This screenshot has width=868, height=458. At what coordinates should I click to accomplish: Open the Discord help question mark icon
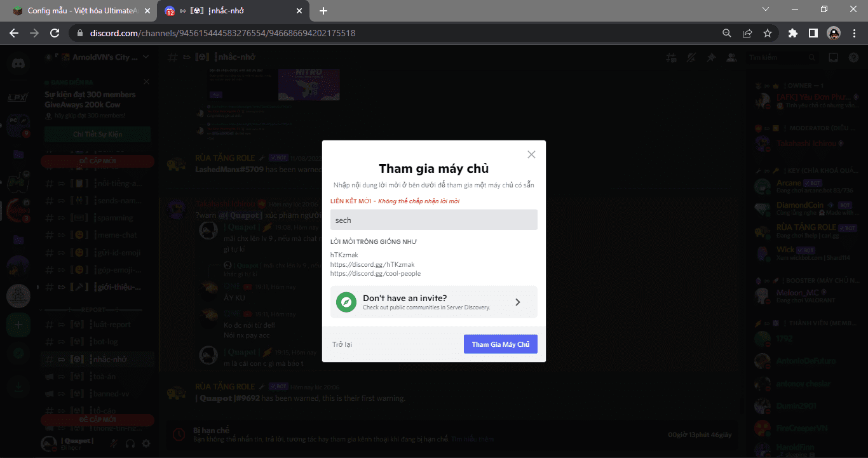click(x=853, y=57)
